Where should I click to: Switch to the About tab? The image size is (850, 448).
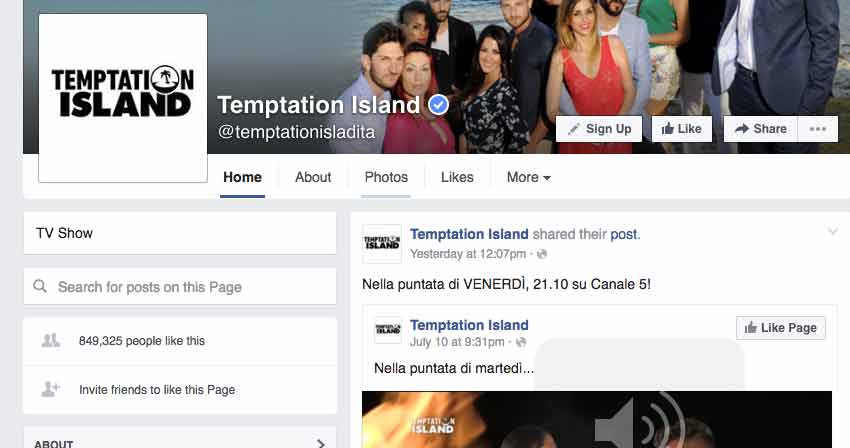pos(313,177)
